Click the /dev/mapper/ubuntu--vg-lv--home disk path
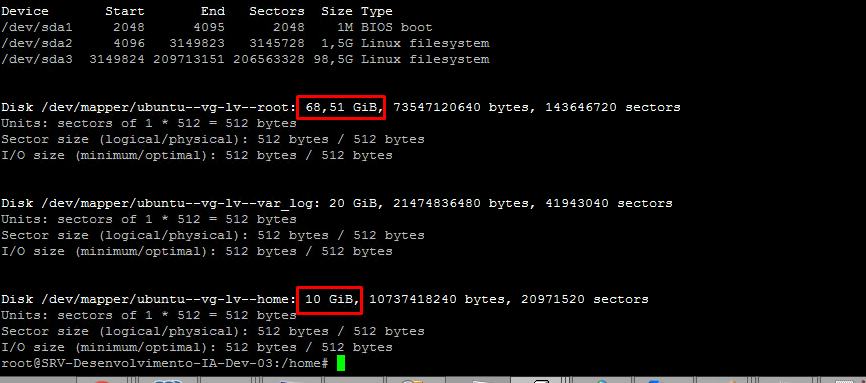Screen dimensions: 866x383 click(x=165, y=300)
